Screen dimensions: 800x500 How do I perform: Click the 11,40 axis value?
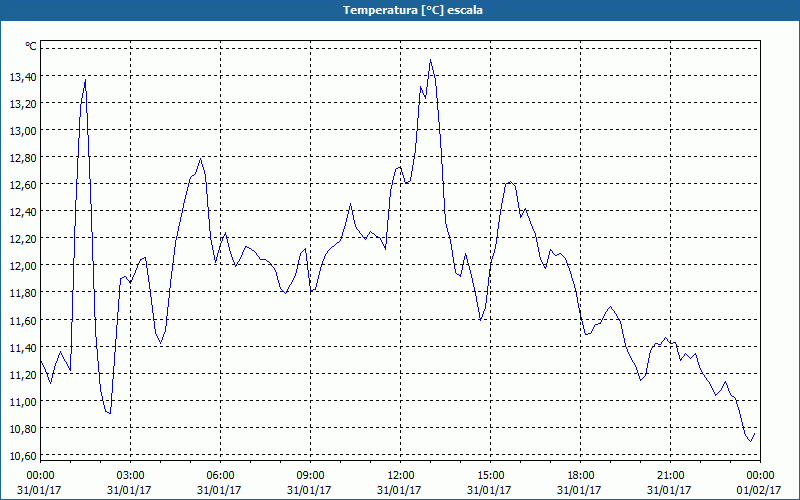[x=23, y=348]
